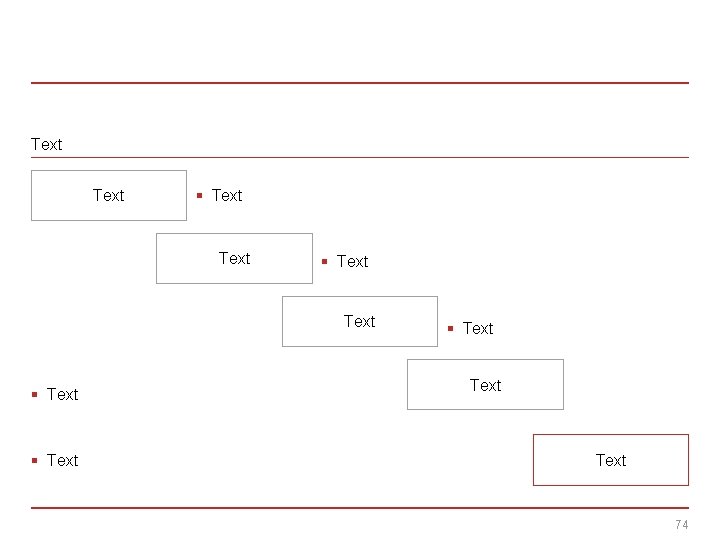The height and width of the screenshot is (540, 720).
Task: Select the red-bordered Text box
Action: pos(610,460)
